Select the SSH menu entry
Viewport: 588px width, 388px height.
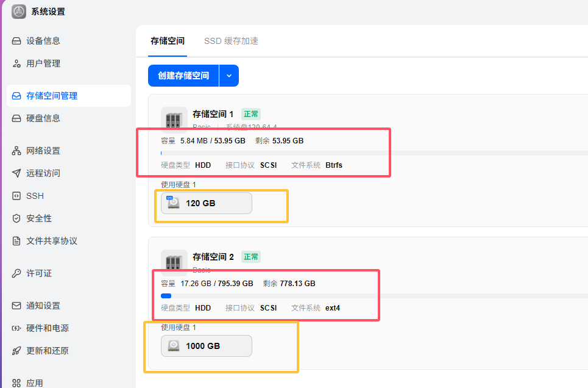tap(69, 196)
